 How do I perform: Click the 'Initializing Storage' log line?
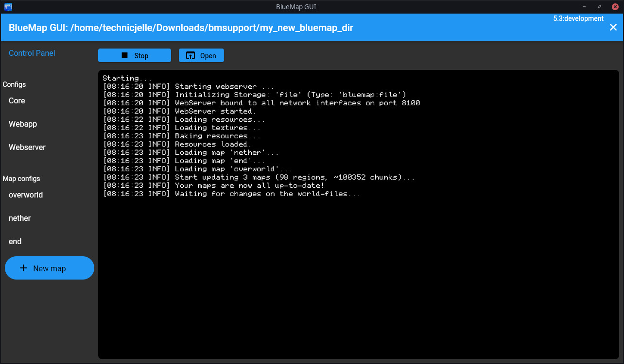pos(254,95)
